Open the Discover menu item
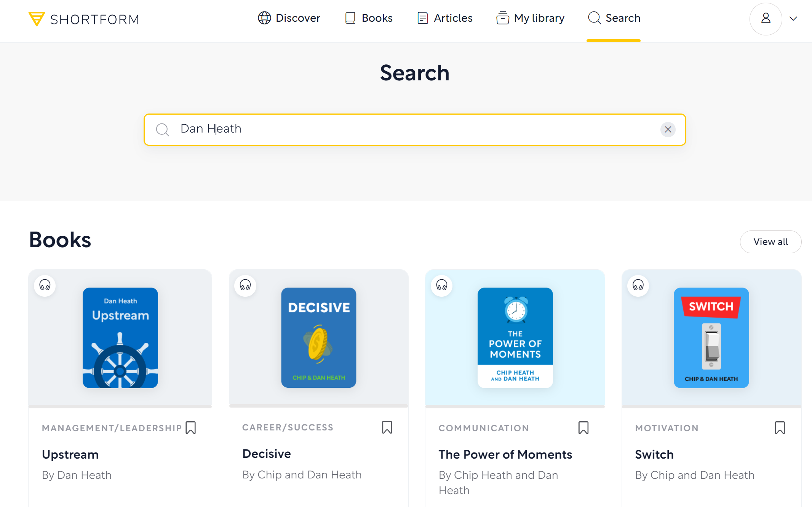The height and width of the screenshot is (507, 812). [x=289, y=18]
